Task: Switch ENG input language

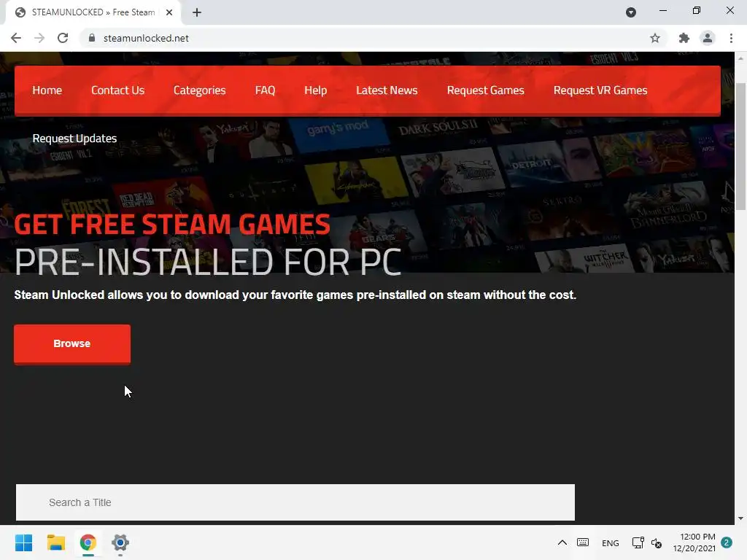Action: (611, 542)
